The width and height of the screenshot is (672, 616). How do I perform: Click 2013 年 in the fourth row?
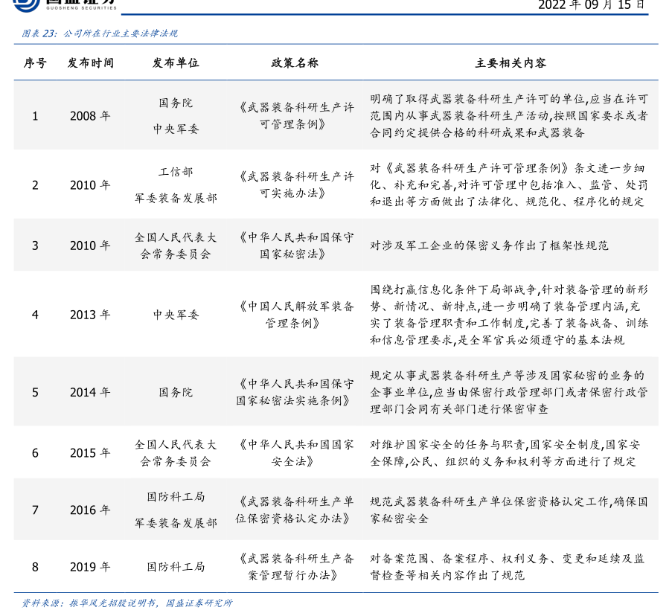pyautogui.click(x=90, y=315)
